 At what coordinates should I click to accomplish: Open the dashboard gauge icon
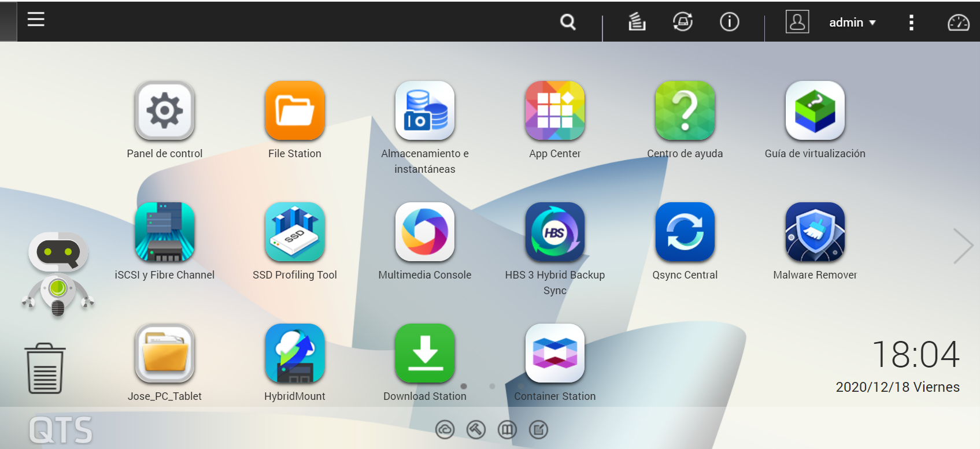coord(958,23)
